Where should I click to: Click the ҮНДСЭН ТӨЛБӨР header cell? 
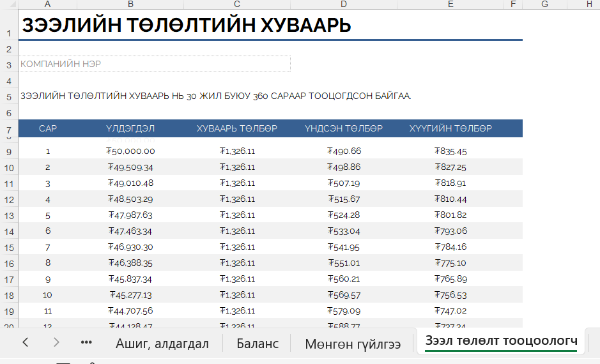coord(344,128)
